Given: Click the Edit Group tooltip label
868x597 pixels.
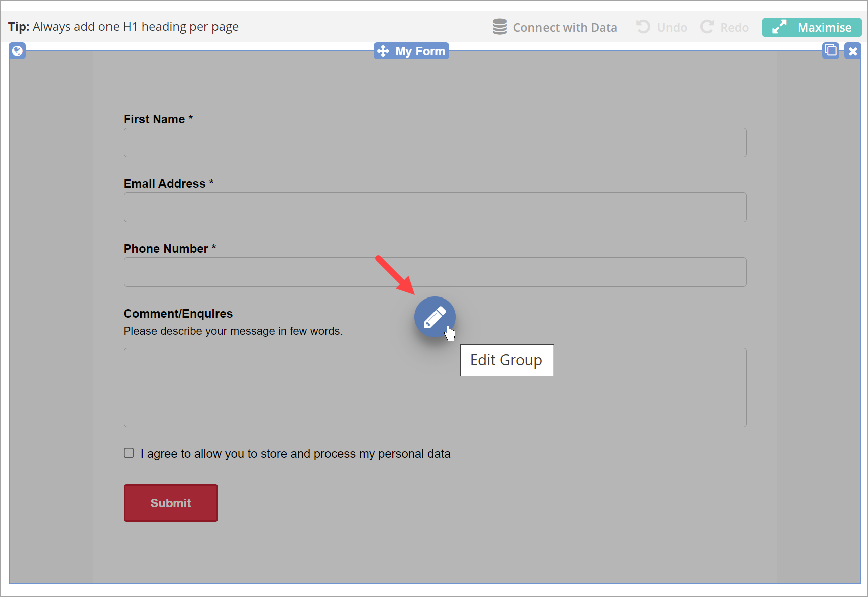Looking at the screenshot, I should coord(506,360).
